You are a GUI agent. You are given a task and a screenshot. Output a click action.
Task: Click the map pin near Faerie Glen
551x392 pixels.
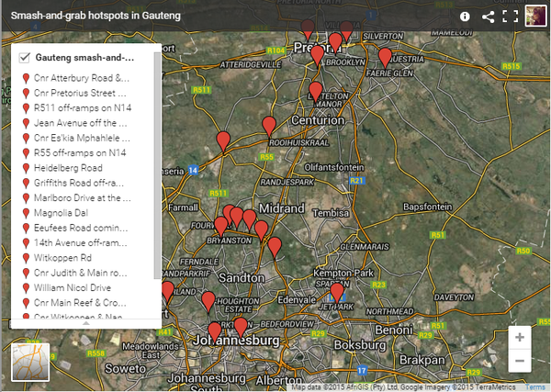(x=385, y=57)
